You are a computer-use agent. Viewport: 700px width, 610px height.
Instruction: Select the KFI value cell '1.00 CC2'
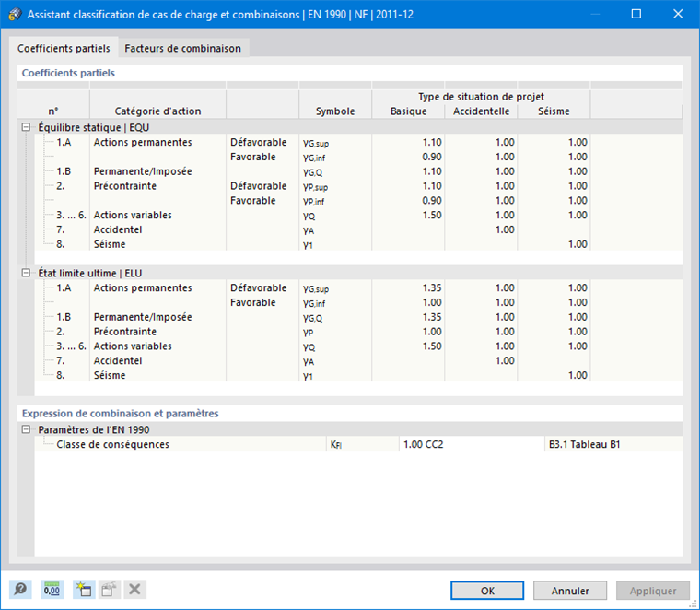[x=472, y=444]
